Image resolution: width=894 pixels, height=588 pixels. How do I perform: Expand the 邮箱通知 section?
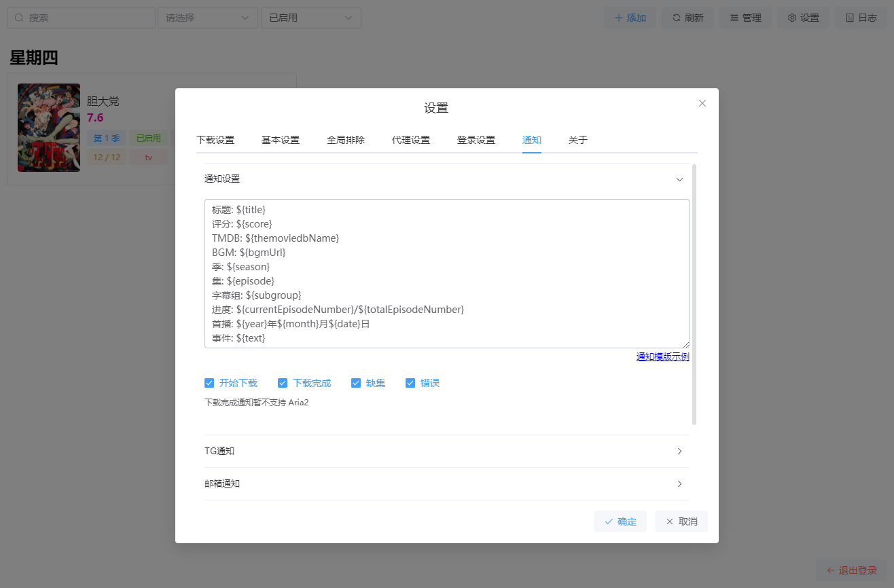coord(446,483)
